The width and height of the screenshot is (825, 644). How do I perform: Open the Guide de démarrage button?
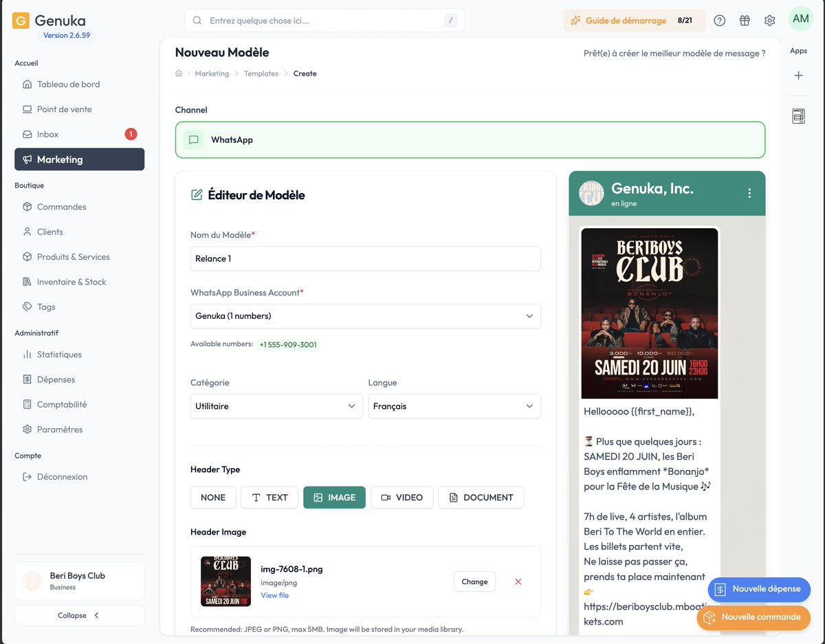click(x=635, y=21)
